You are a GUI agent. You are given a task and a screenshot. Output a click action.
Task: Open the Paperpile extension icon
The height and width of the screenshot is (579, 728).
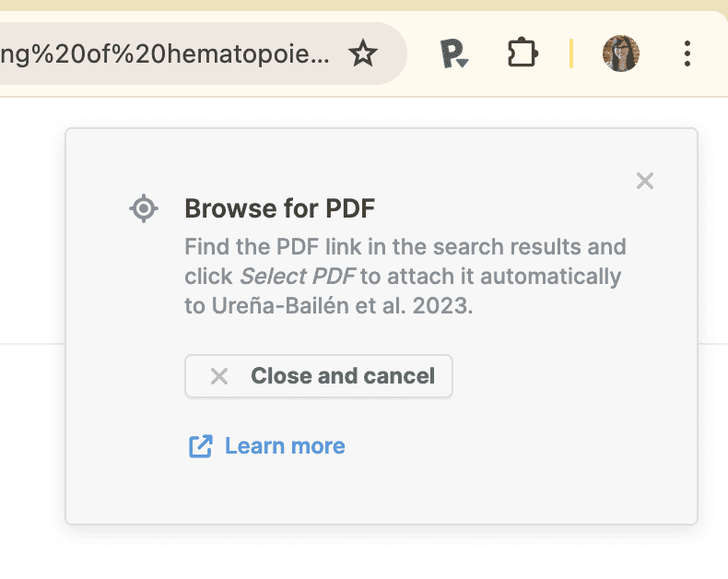(x=453, y=54)
